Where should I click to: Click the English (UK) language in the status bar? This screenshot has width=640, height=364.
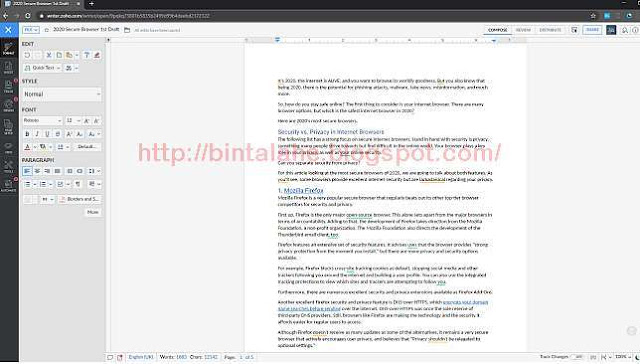[141, 357]
